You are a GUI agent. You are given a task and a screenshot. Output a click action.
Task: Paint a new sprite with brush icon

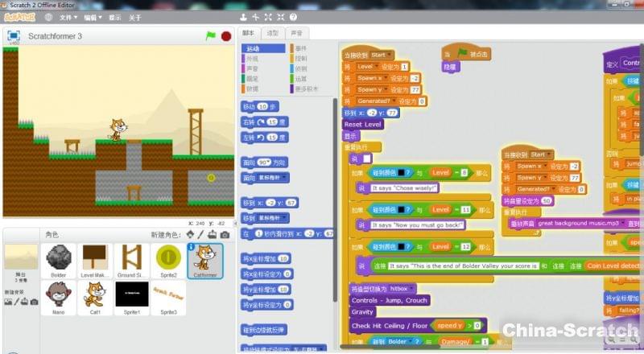pyautogui.click(x=200, y=234)
